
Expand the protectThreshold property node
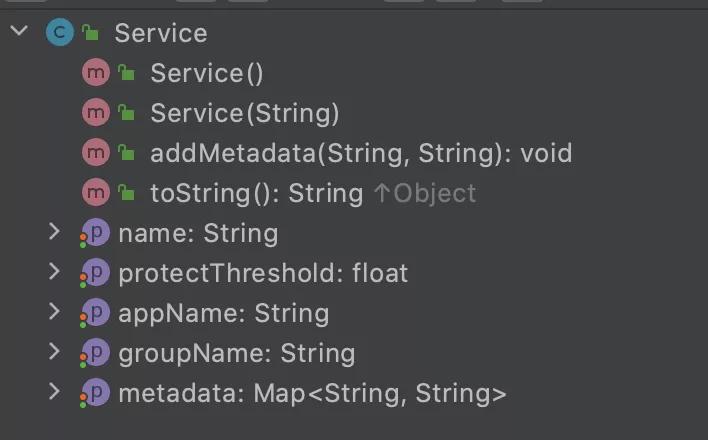click(x=55, y=273)
